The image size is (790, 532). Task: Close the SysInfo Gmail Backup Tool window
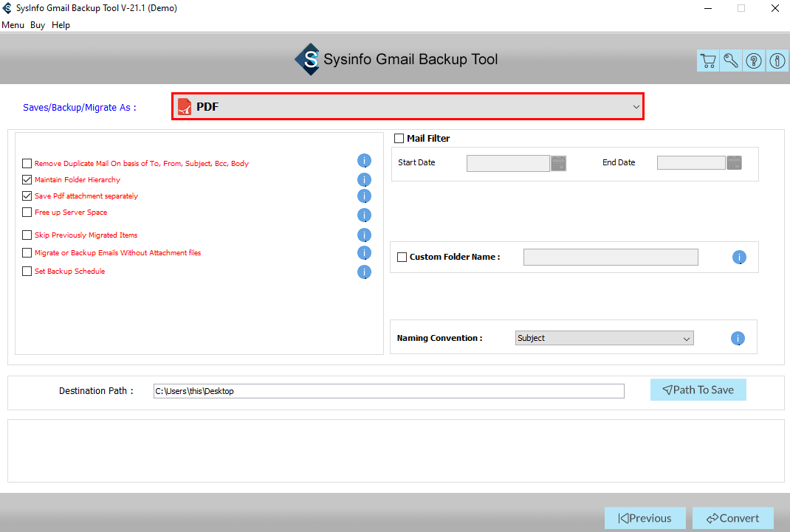775,8
